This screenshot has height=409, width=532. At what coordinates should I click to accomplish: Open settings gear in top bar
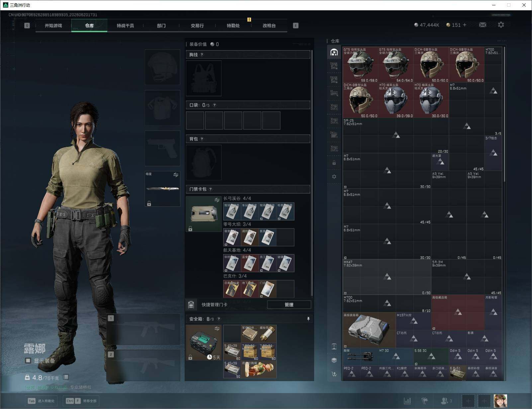(501, 25)
